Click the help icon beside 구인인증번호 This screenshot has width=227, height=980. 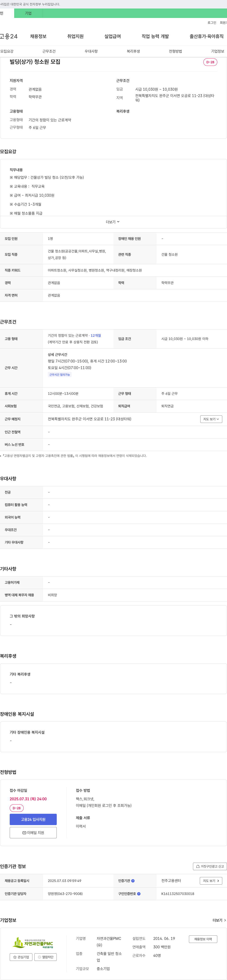click(x=139, y=894)
